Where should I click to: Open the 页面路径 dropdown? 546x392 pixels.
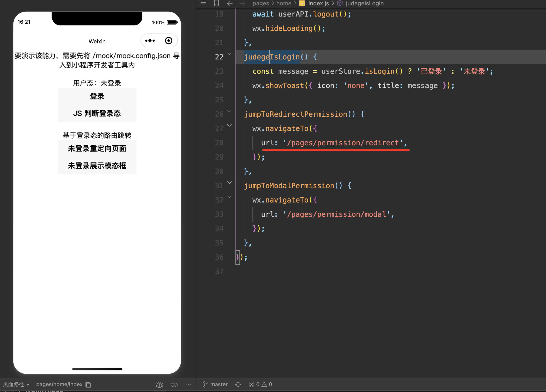coord(16,384)
